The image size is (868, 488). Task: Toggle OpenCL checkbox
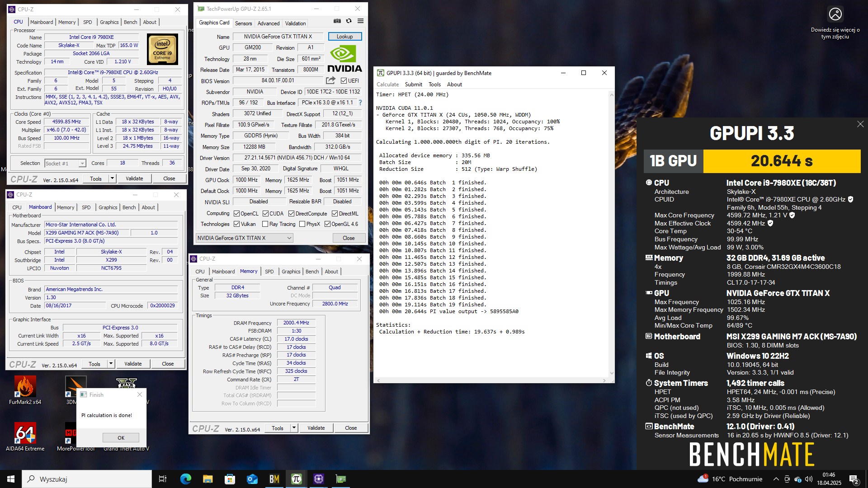[236, 214]
